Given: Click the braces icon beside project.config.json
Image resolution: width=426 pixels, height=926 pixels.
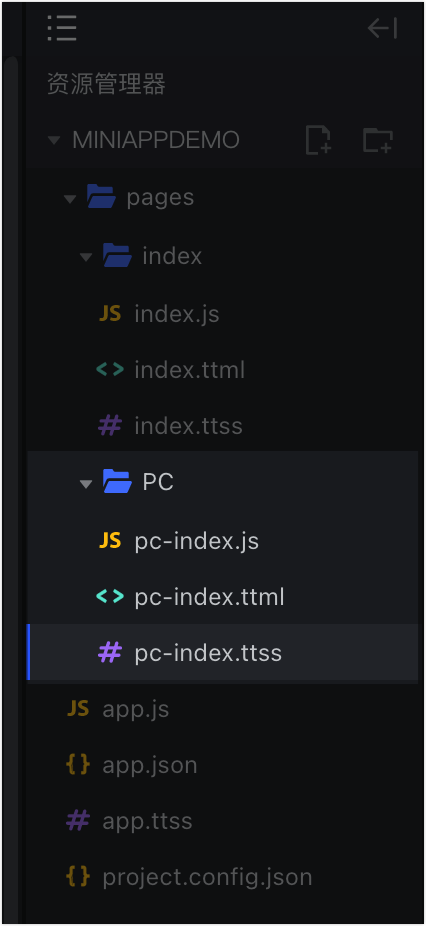Looking at the screenshot, I should [x=78, y=876].
